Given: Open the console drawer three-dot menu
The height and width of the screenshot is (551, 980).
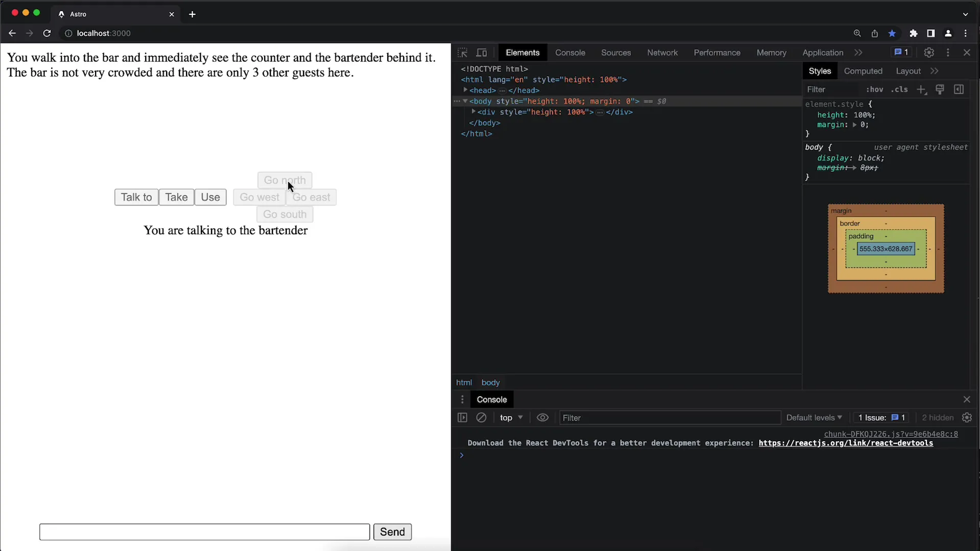Looking at the screenshot, I should (x=462, y=400).
